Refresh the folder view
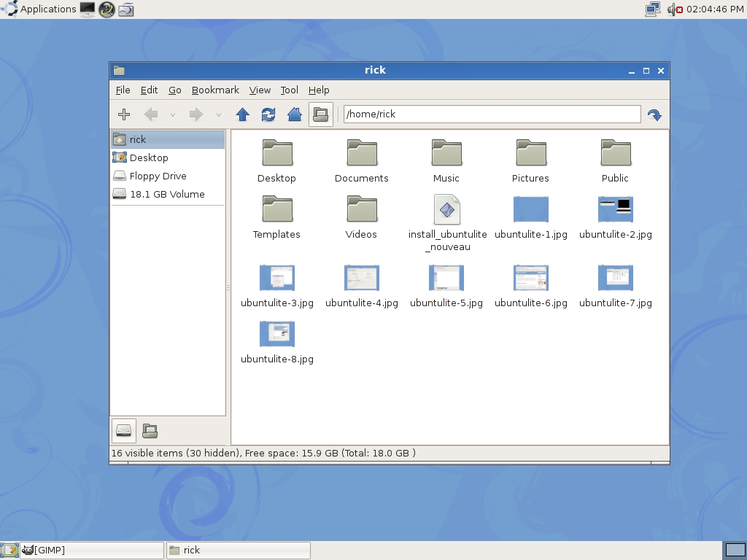This screenshot has width=747, height=560. tap(268, 114)
